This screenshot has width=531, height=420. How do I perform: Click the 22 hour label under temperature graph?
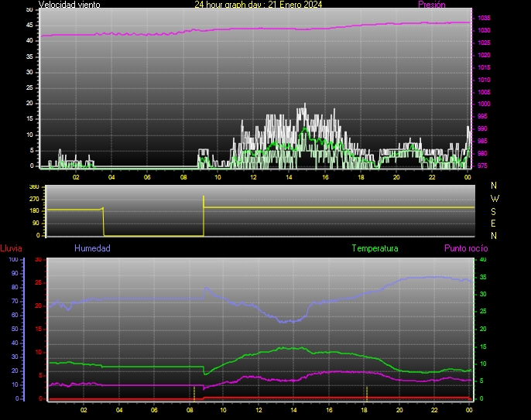pyautogui.click(x=434, y=410)
